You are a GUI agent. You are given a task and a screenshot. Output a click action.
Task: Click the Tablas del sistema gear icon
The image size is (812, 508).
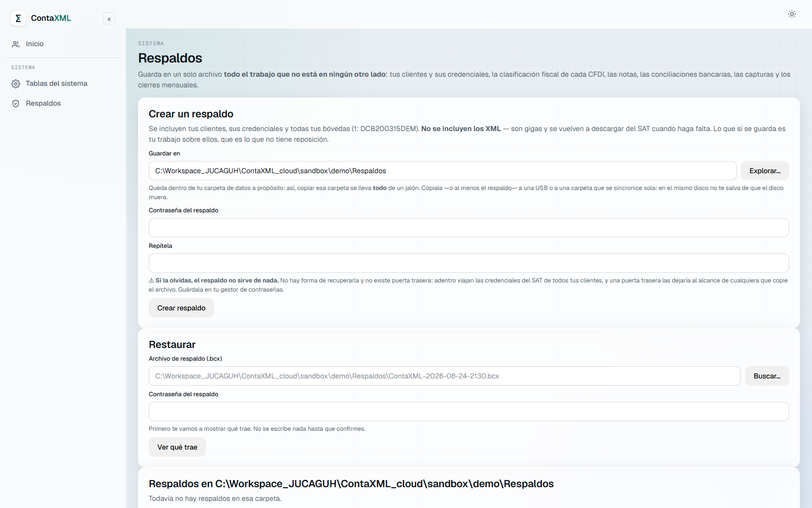(x=16, y=84)
